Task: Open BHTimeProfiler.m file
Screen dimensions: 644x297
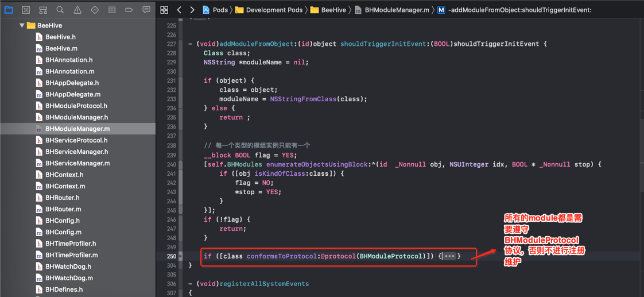Action: 67,254
